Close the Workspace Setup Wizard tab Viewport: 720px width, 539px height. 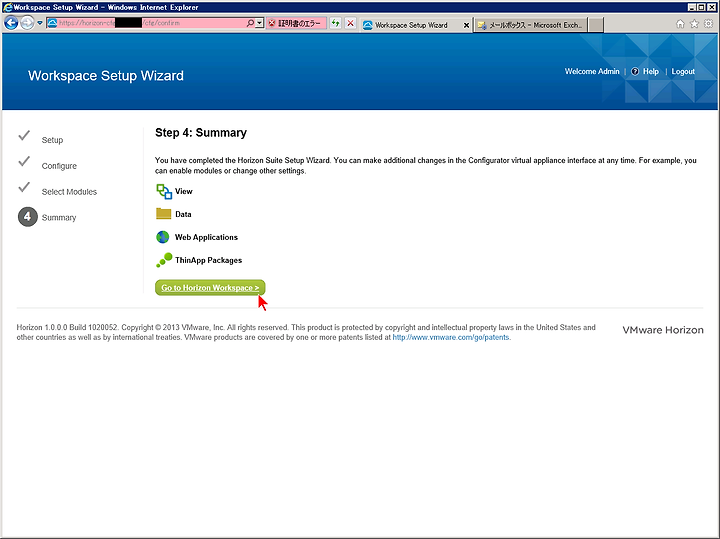coord(467,25)
